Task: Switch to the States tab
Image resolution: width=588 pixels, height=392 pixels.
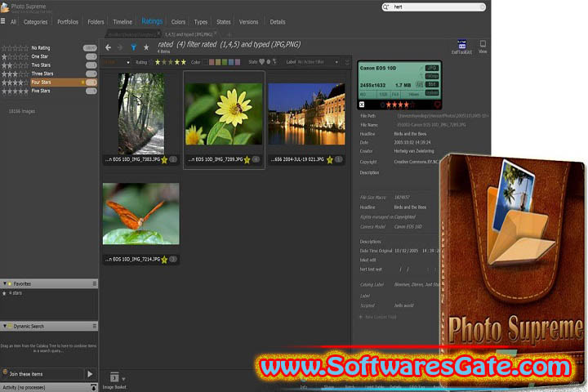Action: click(224, 22)
